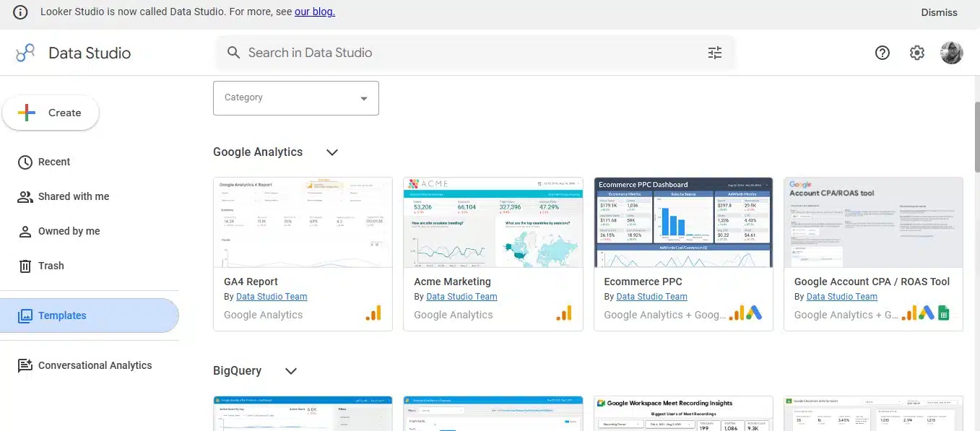Go to Shared with me
Viewport: 980px width, 431px height.
pos(90,196)
